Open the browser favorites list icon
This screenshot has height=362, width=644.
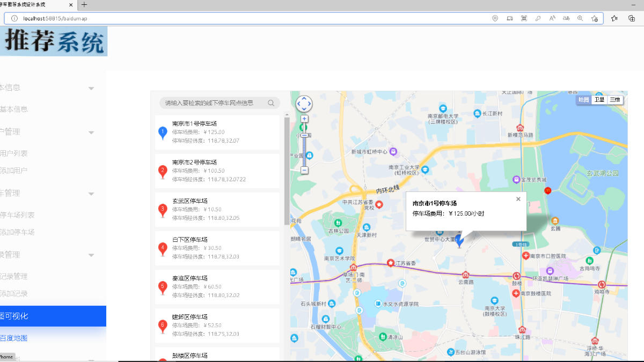pos(614,18)
